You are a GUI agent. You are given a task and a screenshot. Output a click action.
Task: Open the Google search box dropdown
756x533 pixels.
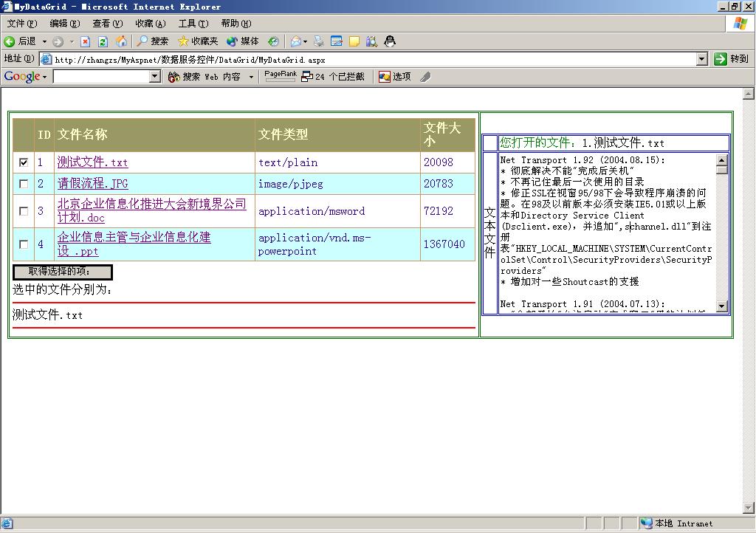click(154, 76)
